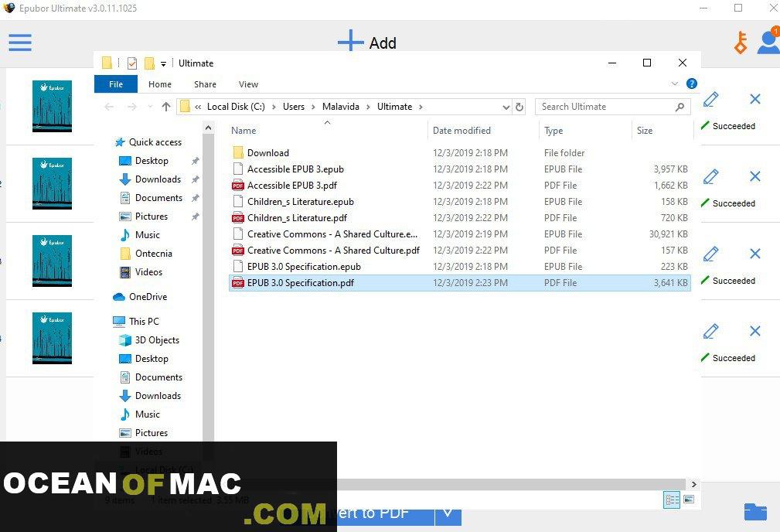Open Downloads under This PC
The width and height of the screenshot is (780, 532).
pos(150,396)
